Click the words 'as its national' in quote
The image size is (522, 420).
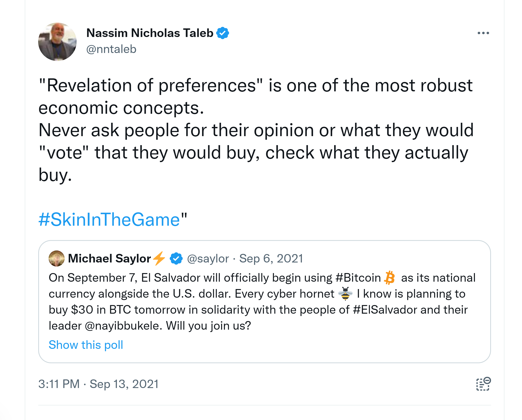tap(438, 277)
